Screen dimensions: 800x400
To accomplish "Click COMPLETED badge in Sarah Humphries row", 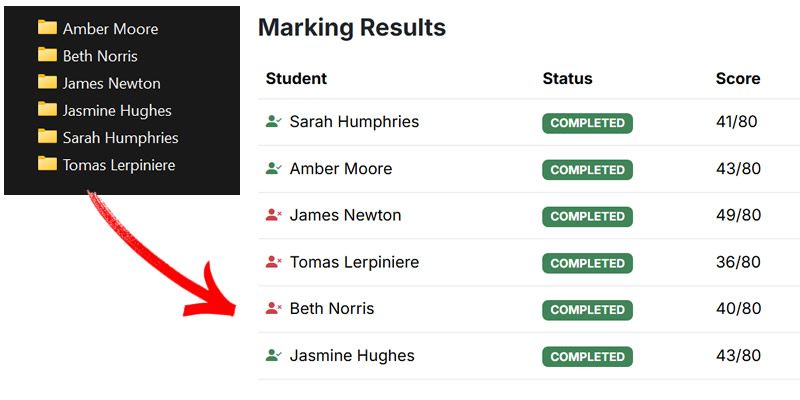I will [x=587, y=123].
